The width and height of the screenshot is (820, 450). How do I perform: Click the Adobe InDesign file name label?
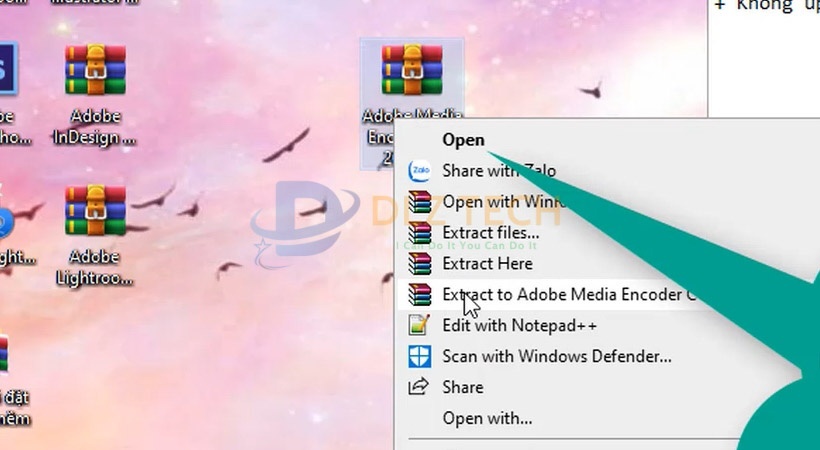click(95, 127)
